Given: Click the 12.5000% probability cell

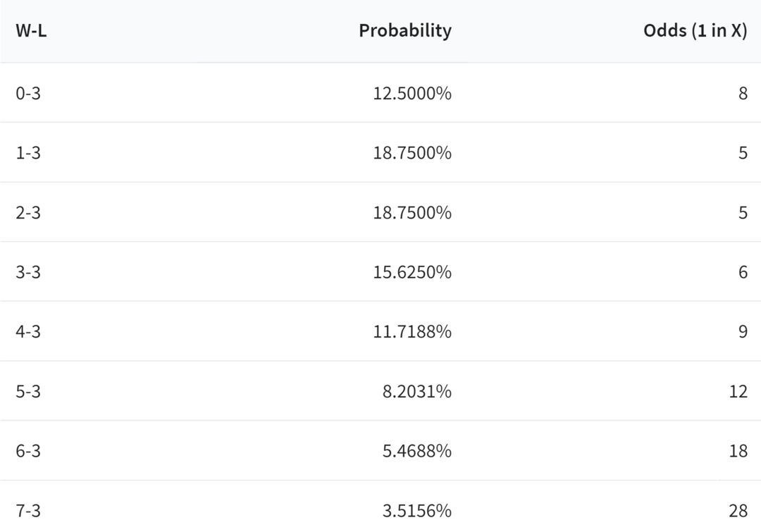Looking at the screenshot, I should click(412, 93).
